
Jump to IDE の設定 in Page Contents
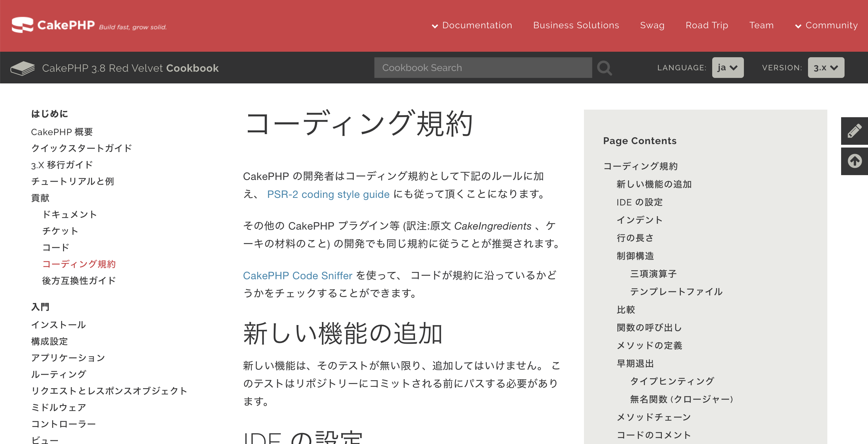coord(639,202)
